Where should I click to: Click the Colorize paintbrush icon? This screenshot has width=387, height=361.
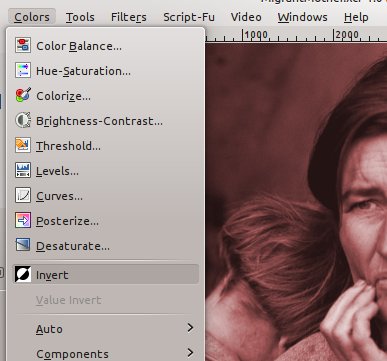click(23, 95)
